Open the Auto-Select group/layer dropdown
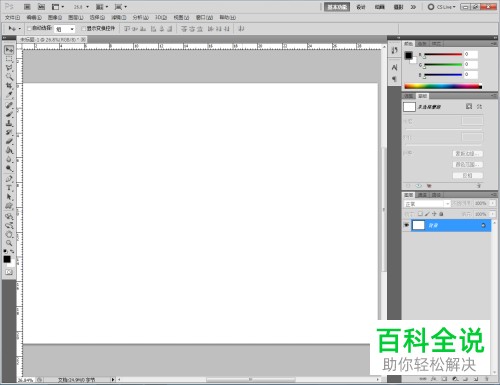The image size is (500, 385). (x=65, y=29)
